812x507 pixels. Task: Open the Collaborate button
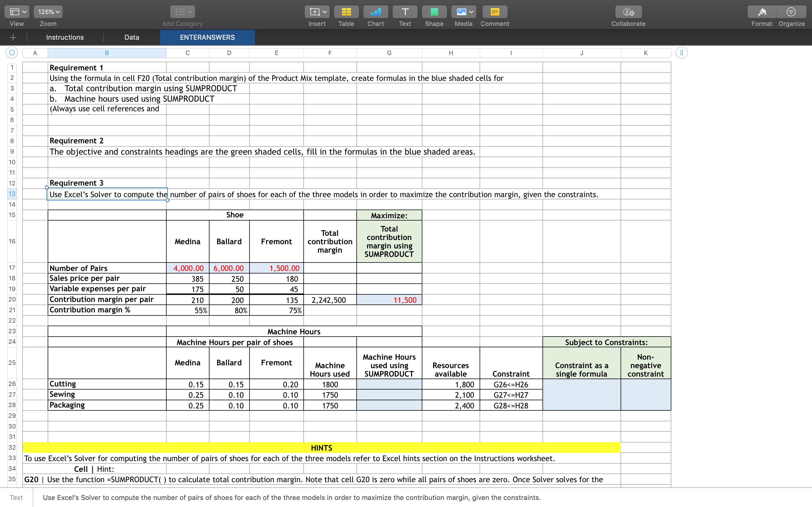tap(628, 12)
